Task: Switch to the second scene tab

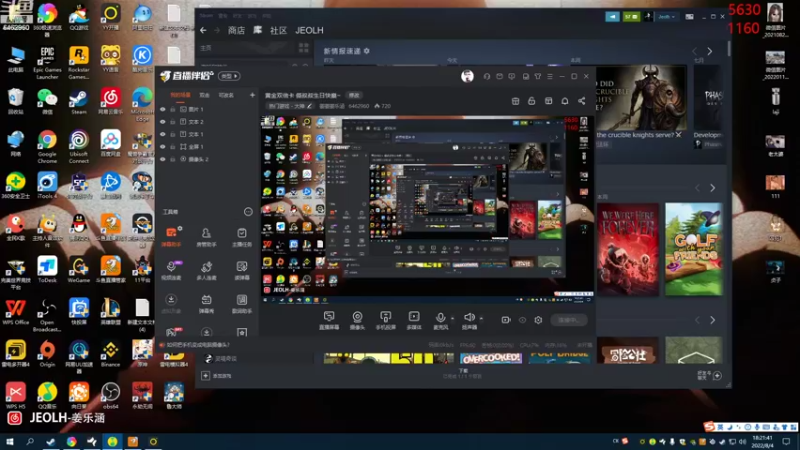Action: point(205,95)
